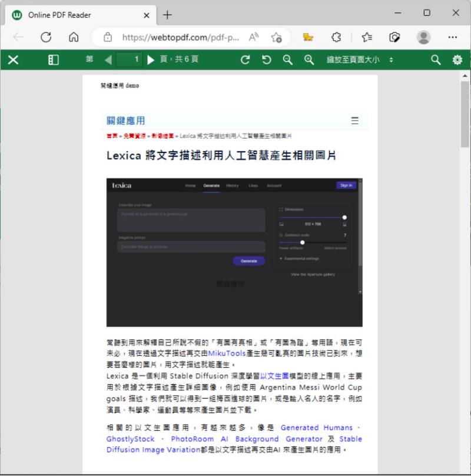Image resolution: width=471 pixels, height=476 pixels.
Task: Open a new browser tab
Action: (x=167, y=15)
